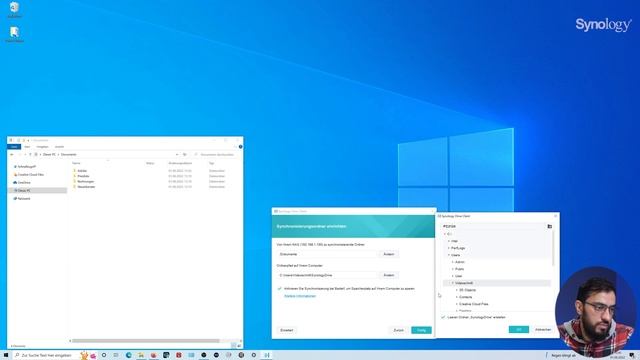Expand the 3D Objects folder node

click(457, 290)
